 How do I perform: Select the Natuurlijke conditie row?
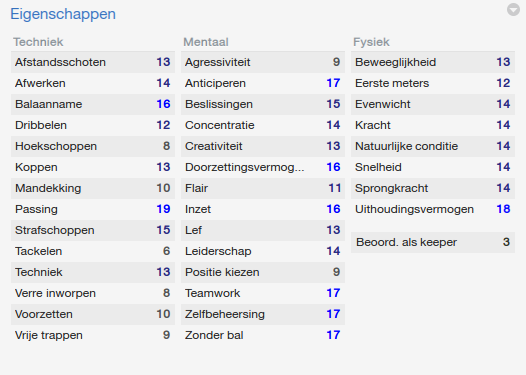(x=433, y=146)
